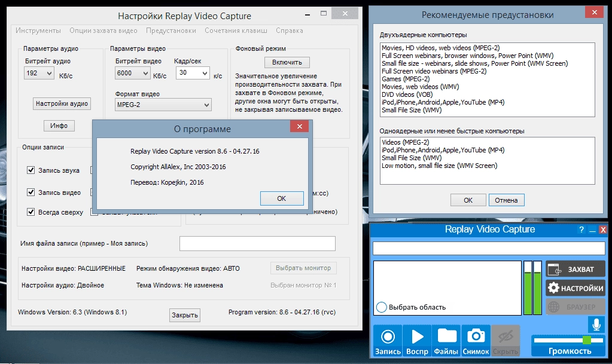Click the Воспр play button

pos(417,340)
